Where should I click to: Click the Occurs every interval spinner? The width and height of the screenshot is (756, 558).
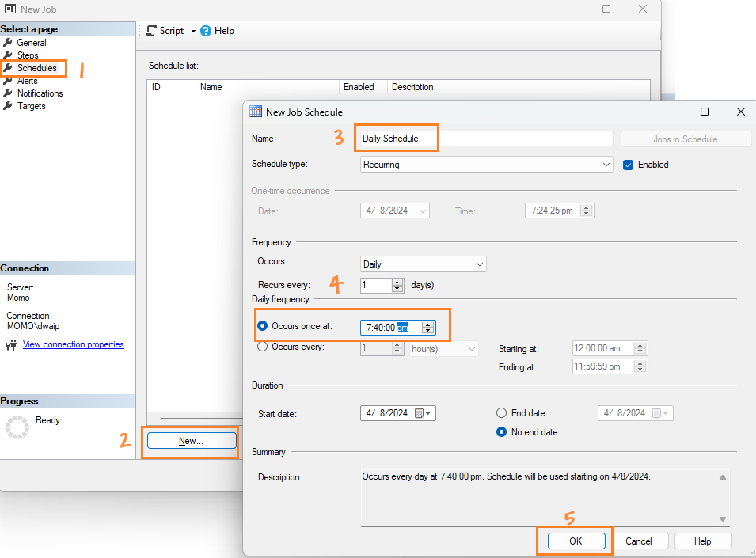pos(397,348)
